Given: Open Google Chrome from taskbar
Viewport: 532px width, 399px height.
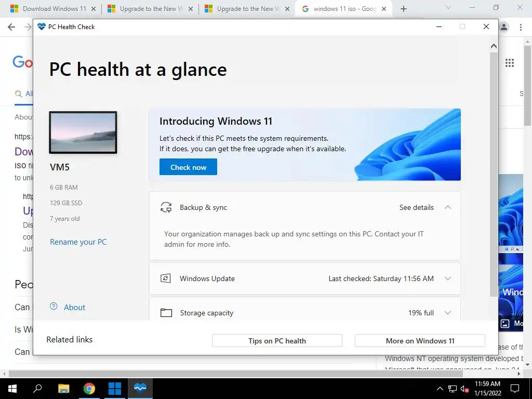Looking at the screenshot, I should tap(89, 388).
